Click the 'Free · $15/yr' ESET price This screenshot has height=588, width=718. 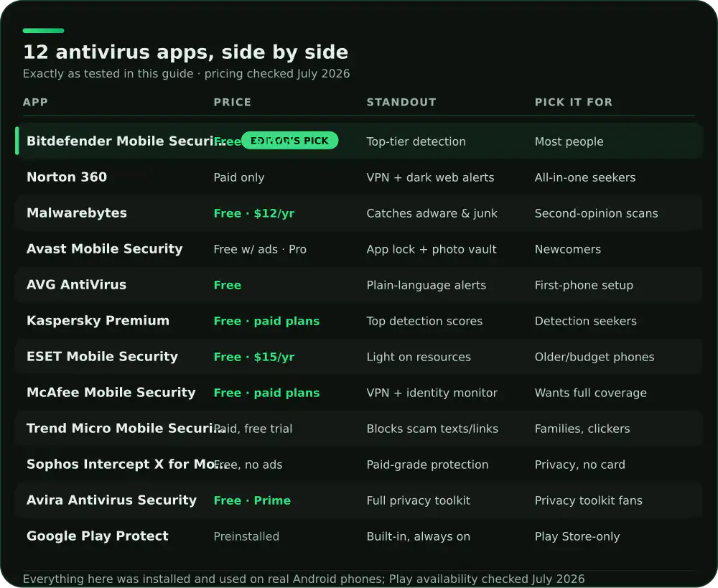[x=254, y=357]
